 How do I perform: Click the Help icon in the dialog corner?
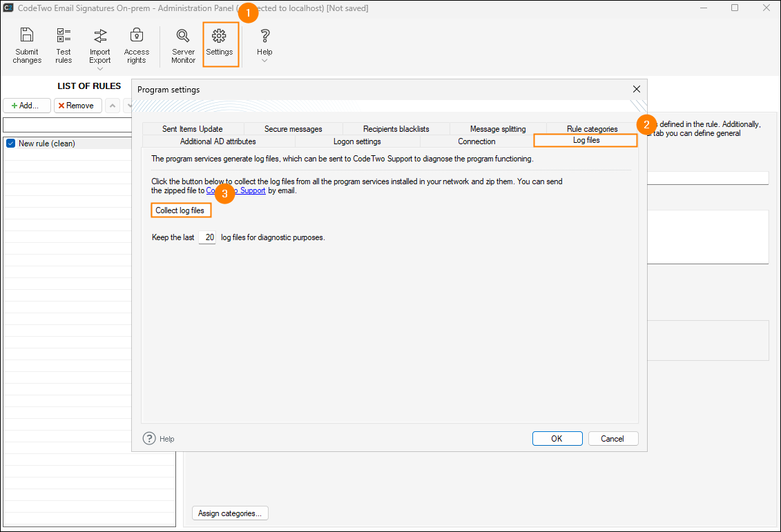click(150, 438)
